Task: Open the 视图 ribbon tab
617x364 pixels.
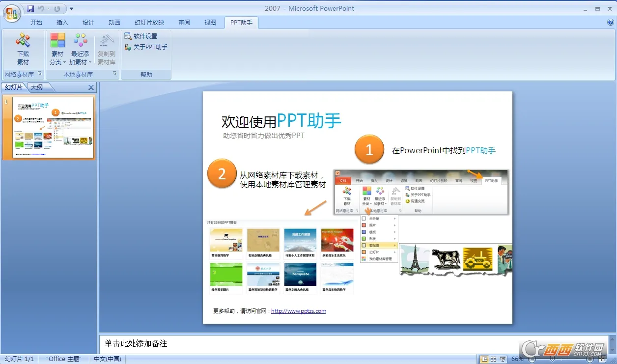Action: click(210, 22)
